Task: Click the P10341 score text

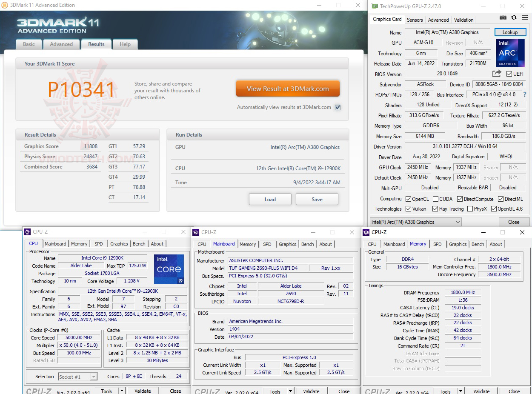Action: coord(81,90)
